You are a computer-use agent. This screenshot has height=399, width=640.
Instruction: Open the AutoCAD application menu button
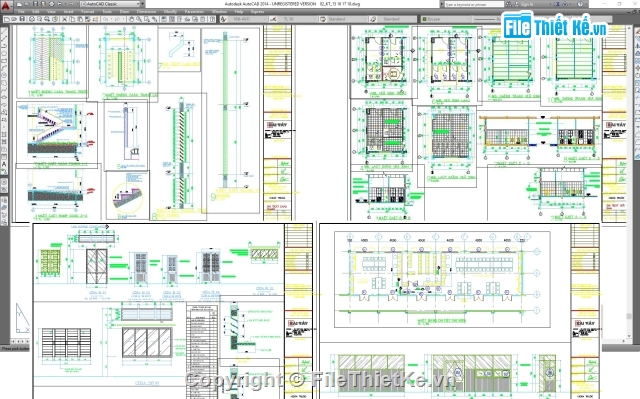6,6
